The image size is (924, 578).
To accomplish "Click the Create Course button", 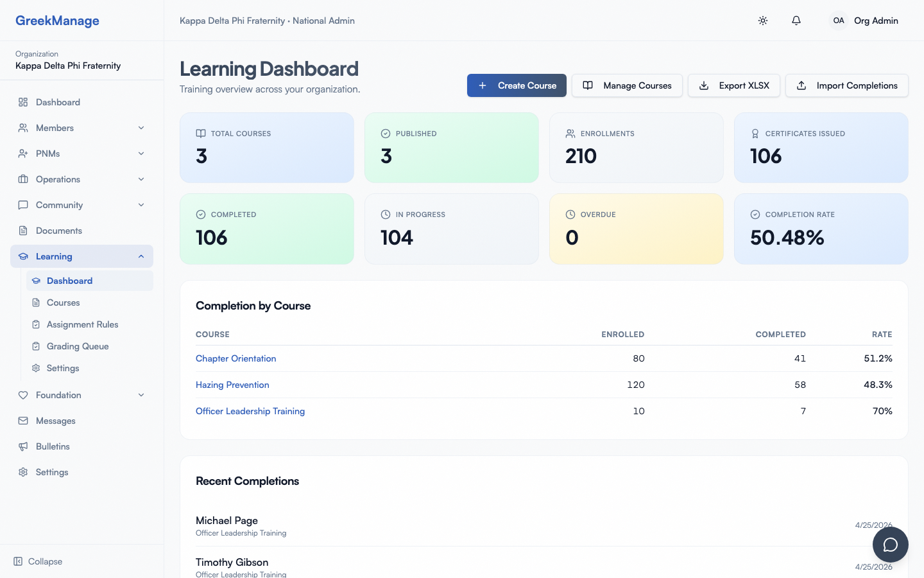I will 517,85.
